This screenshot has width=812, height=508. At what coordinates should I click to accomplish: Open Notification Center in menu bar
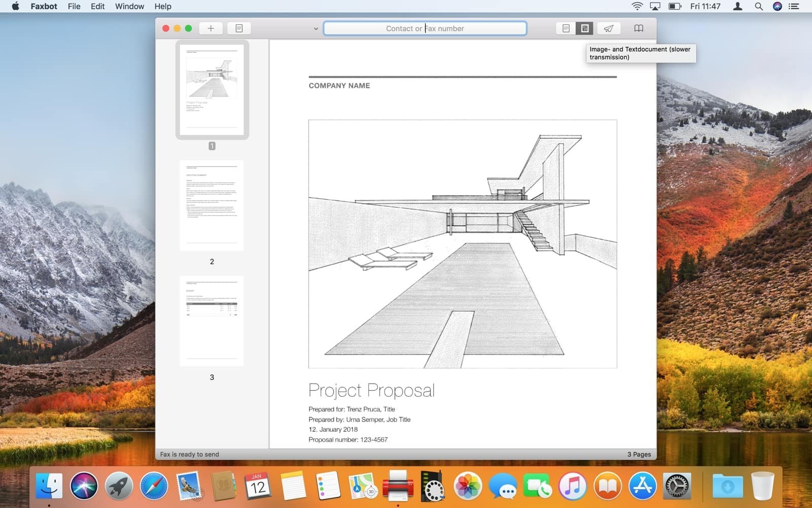tap(794, 6)
